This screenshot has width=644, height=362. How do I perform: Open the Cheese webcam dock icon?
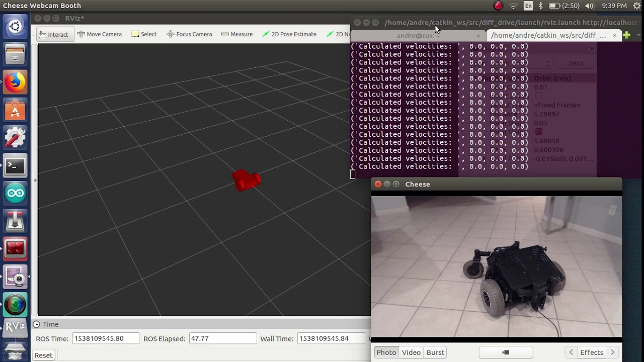tap(15, 277)
